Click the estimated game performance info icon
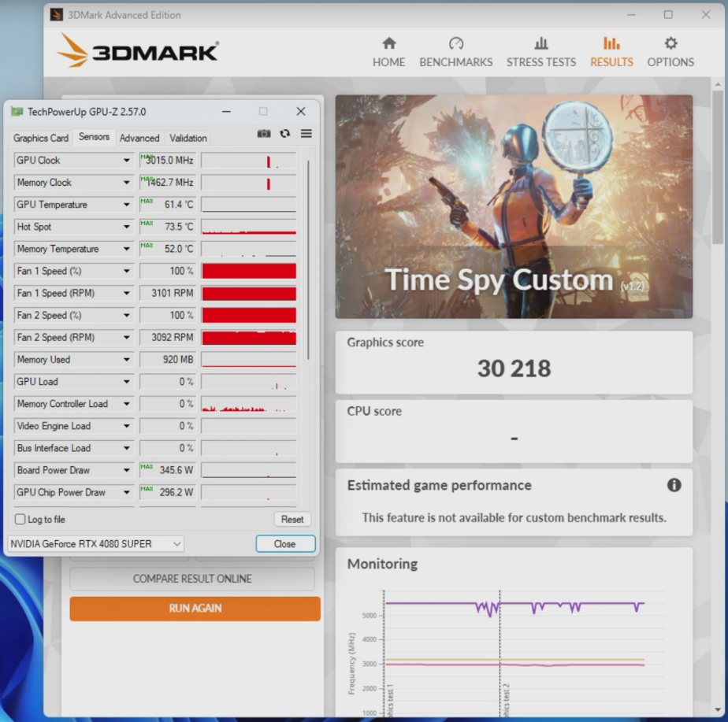This screenshot has height=722, width=728. 674,485
